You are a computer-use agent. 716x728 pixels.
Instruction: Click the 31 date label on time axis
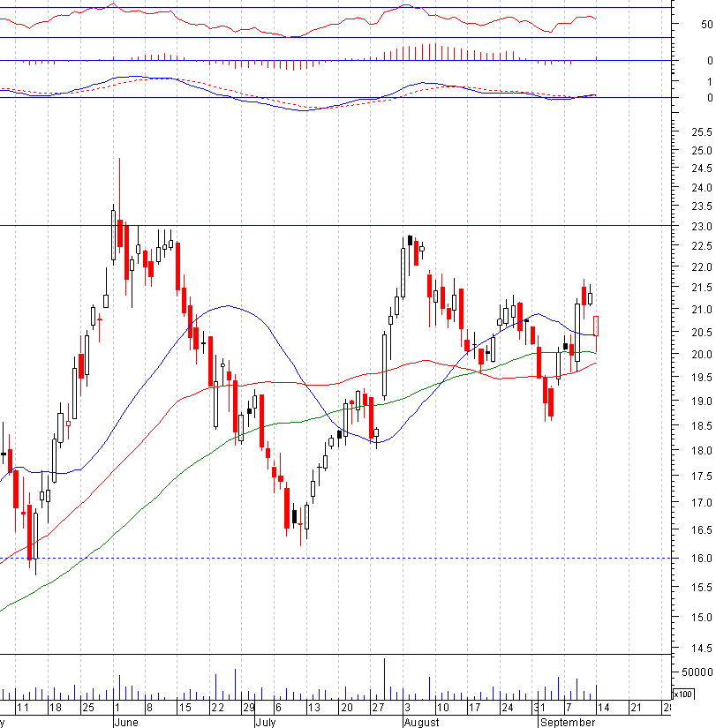[539, 708]
